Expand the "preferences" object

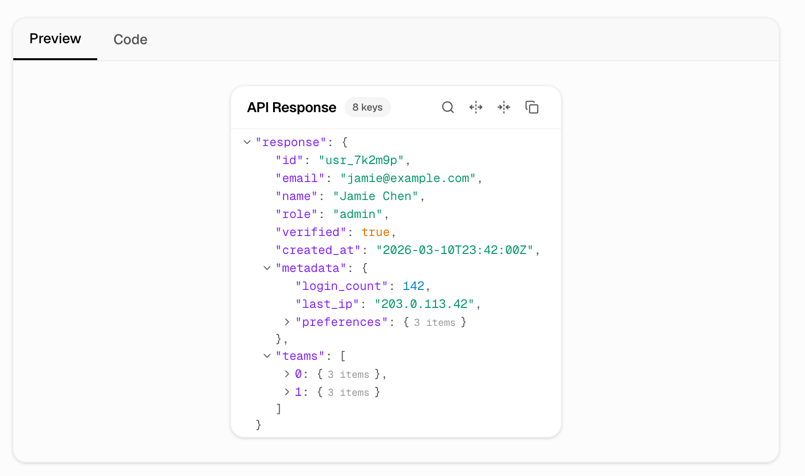click(287, 322)
